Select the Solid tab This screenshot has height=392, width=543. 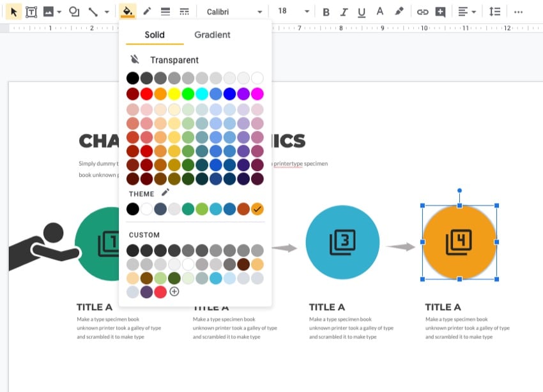point(155,35)
